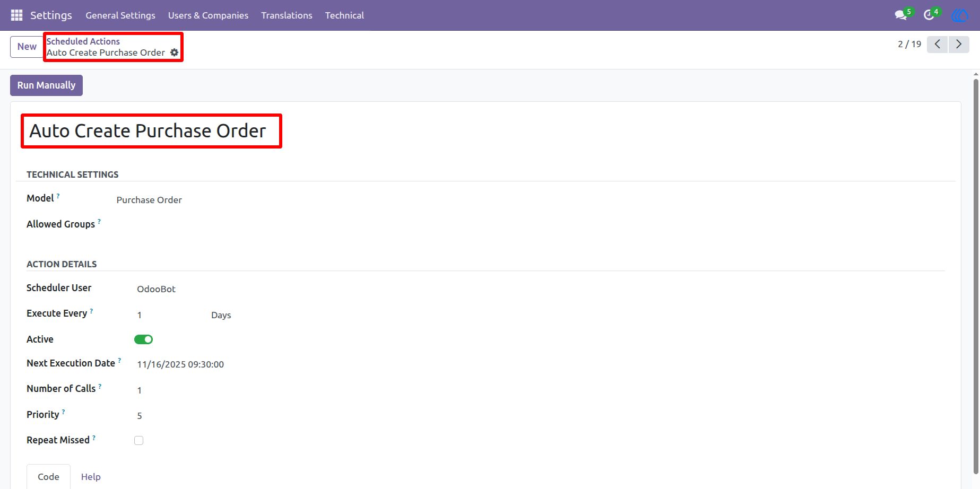Click the Number of Calls value field
The height and width of the screenshot is (489, 980).
coord(140,390)
